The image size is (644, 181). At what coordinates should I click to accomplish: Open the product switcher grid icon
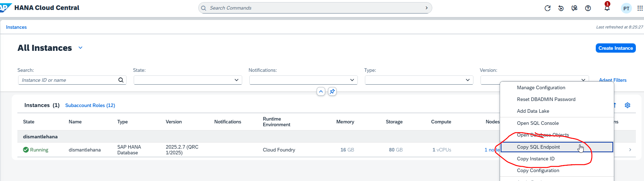pos(640,8)
